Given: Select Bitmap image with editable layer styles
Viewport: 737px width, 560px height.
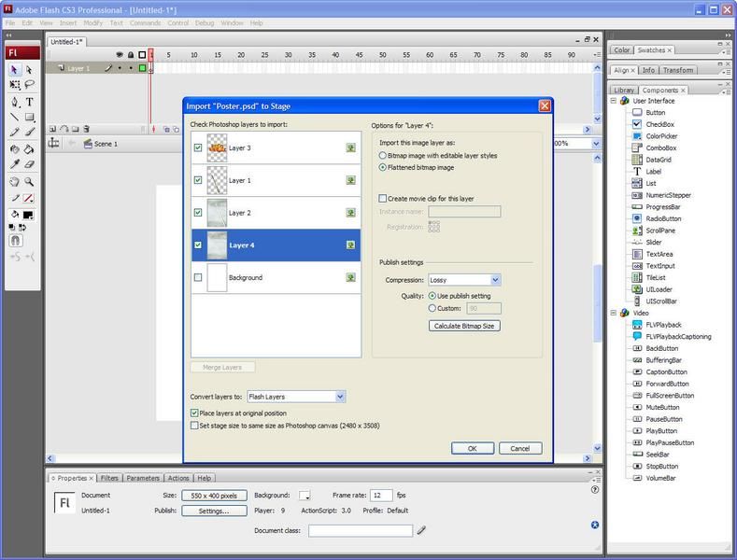Looking at the screenshot, I should coord(383,156).
